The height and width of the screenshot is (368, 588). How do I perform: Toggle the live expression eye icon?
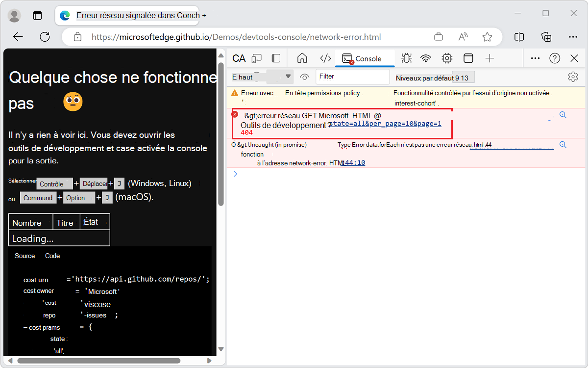click(304, 77)
